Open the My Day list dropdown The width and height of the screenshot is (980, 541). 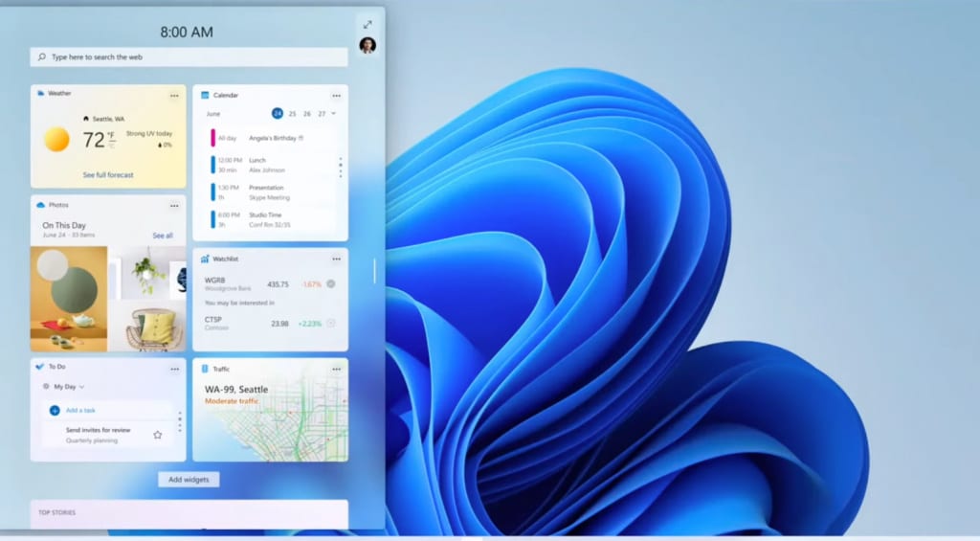point(82,387)
